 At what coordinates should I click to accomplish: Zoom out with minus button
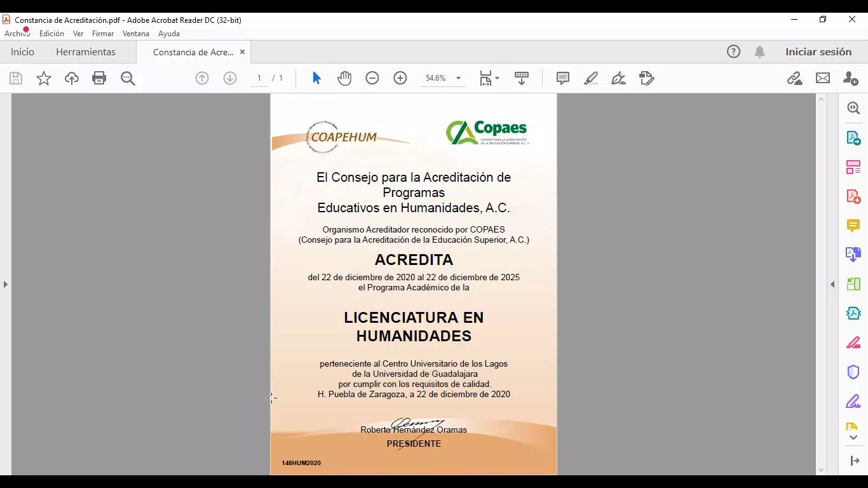click(372, 78)
